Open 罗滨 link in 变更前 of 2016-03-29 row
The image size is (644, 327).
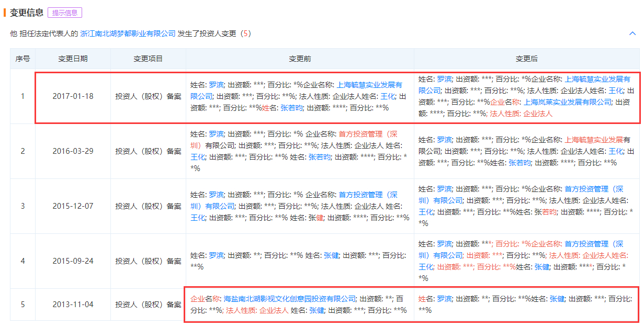(x=216, y=134)
